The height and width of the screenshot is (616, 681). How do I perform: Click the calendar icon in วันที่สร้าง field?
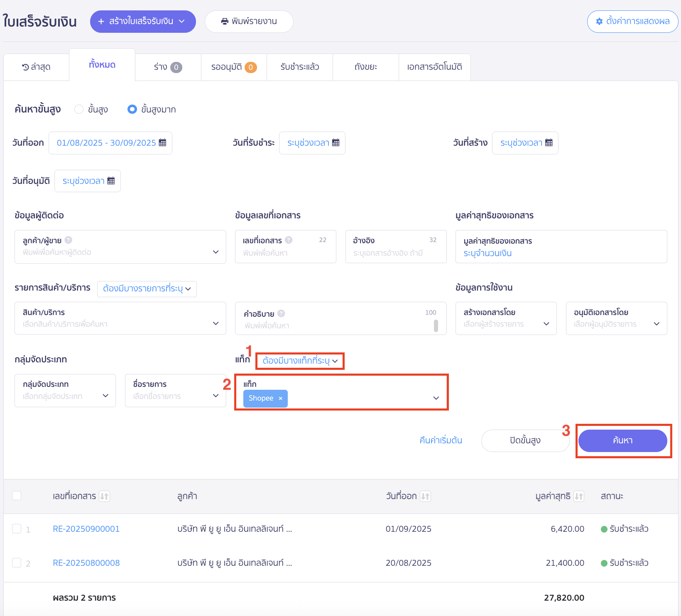tap(549, 143)
